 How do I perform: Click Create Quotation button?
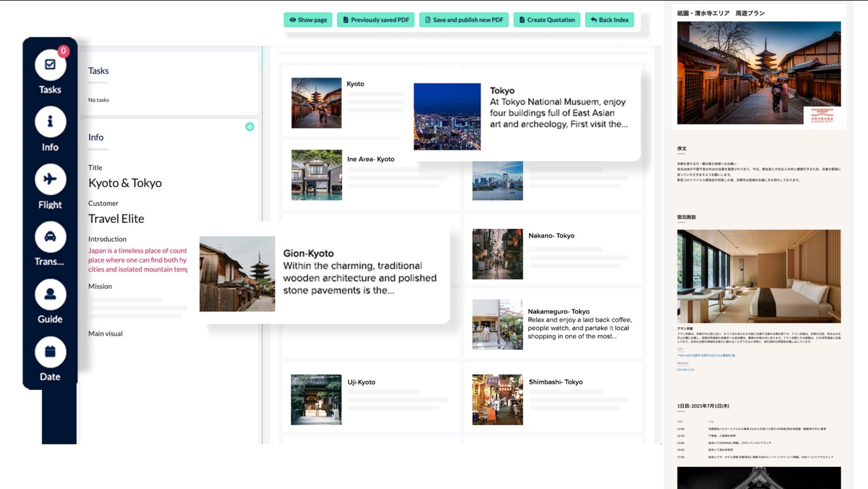(x=547, y=20)
